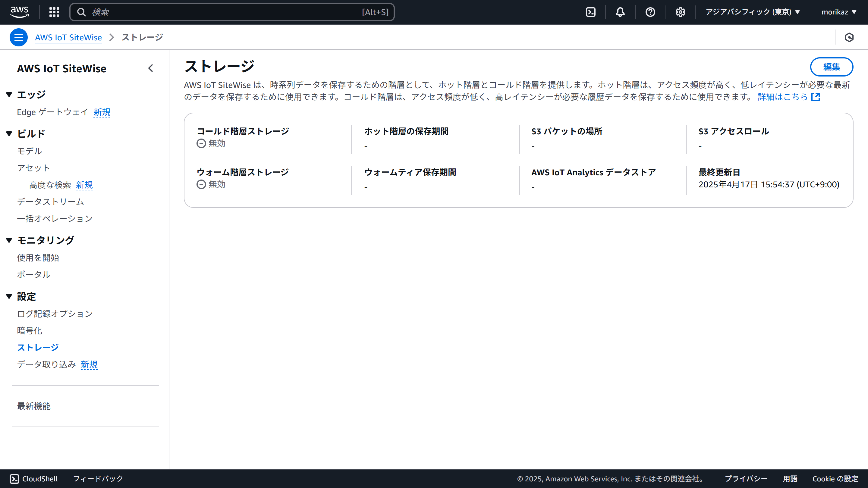Go to データストリーム in sidebar

[50, 202]
